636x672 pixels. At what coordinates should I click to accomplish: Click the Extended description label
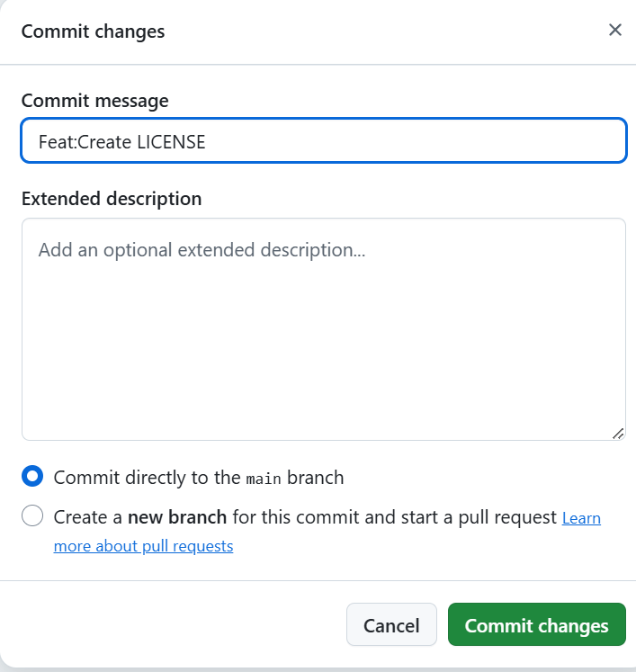pos(112,199)
